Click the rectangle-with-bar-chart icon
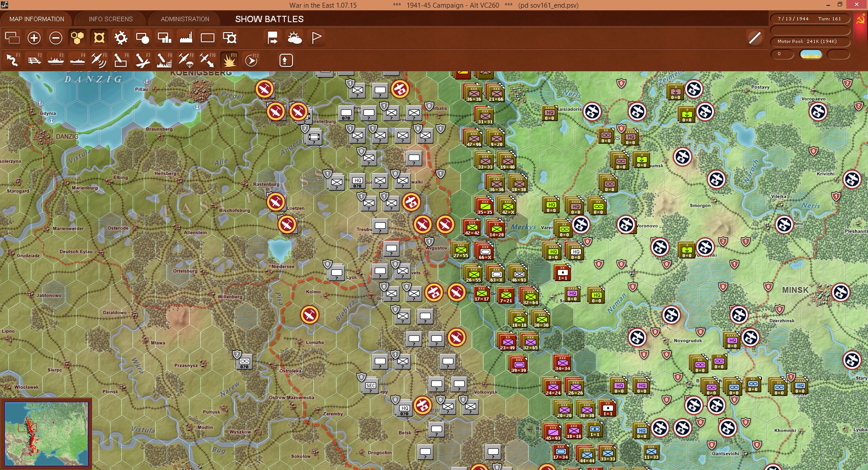Image resolution: width=868 pixels, height=470 pixels. 164,38
